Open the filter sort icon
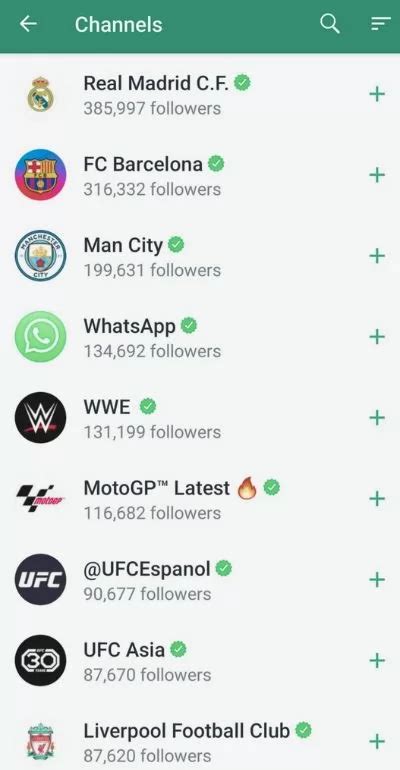This screenshot has width=400, height=770. click(381, 24)
